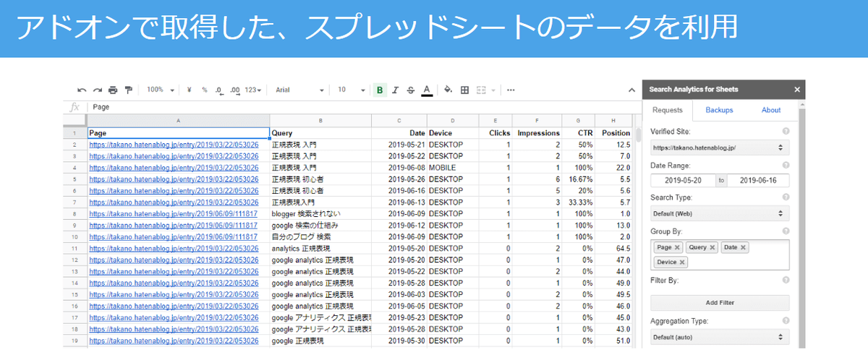The height and width of the screenshot is (363, 868).
Task: Open the page link in row 19
Action: [174, 341]
